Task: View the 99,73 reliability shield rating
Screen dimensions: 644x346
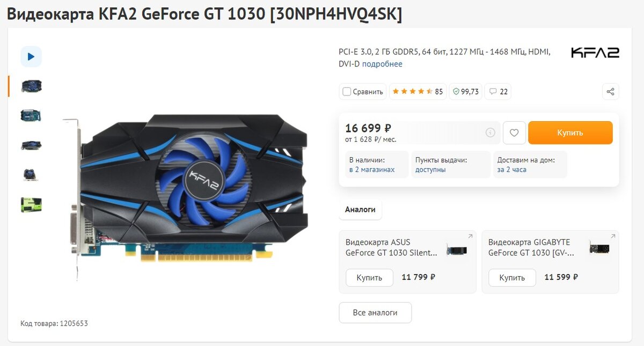Action: point(466,92)
